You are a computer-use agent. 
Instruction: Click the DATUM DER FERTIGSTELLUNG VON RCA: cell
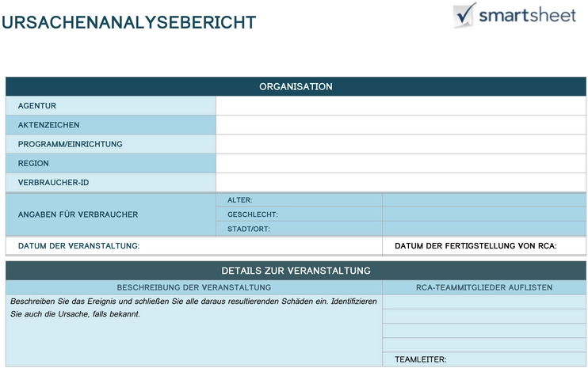(484, 246)
